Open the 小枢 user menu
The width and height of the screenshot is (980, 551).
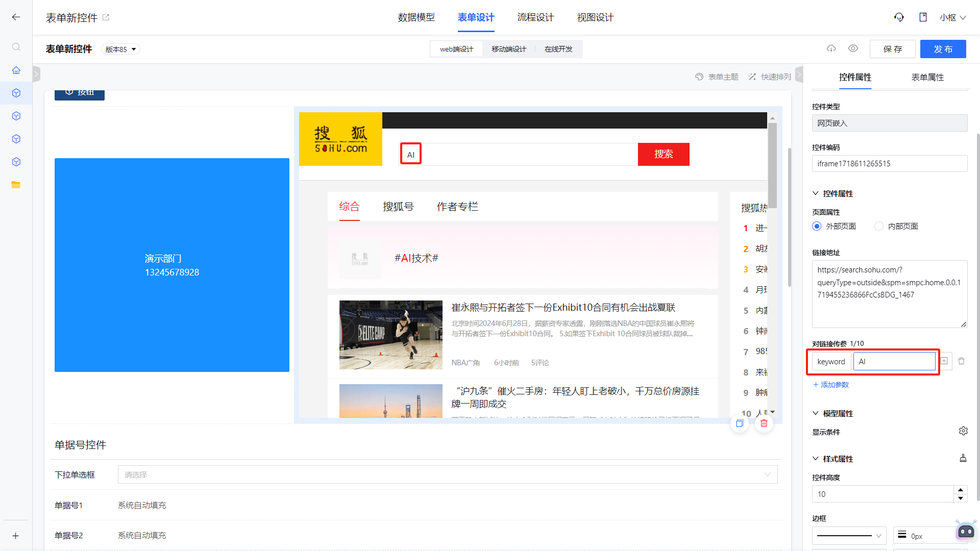point(953,17)
